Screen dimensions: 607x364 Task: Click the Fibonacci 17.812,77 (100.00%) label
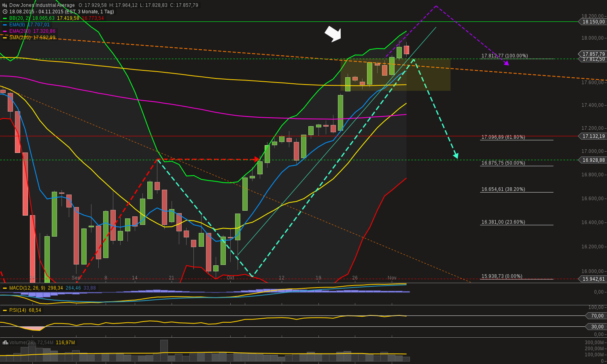(505, 56)
